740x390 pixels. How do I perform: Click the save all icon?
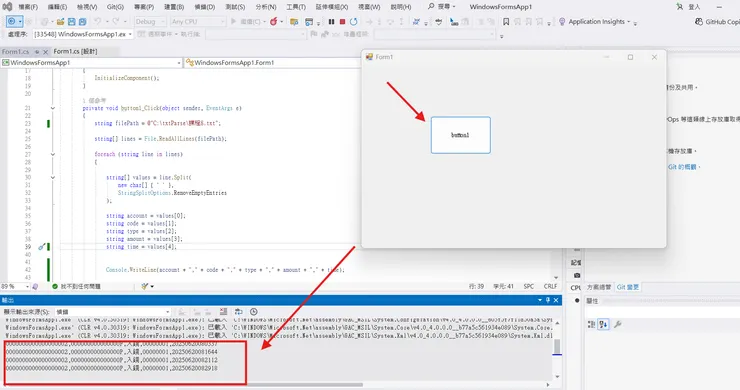tap(82, 22)
